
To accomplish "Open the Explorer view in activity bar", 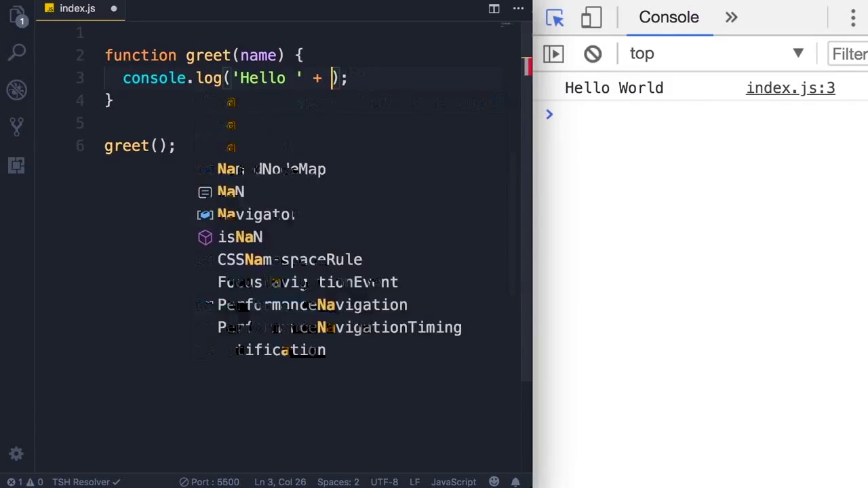I will pyautogui.click(x=17, y=16).
